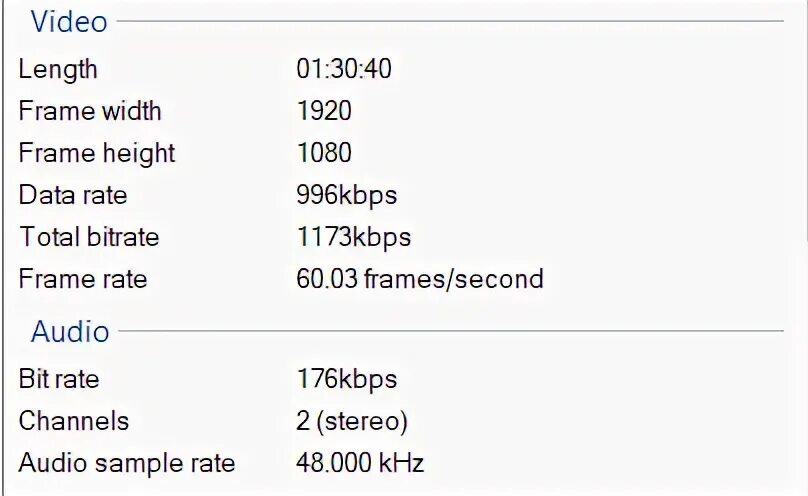Select the Audio sample rate label

(126, 463)
